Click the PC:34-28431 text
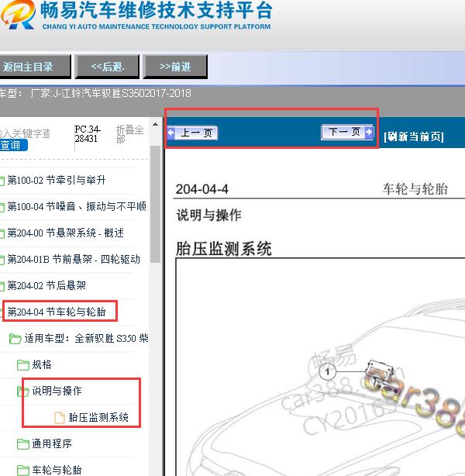Screen dimensions: 465x476 coord(88,134)
